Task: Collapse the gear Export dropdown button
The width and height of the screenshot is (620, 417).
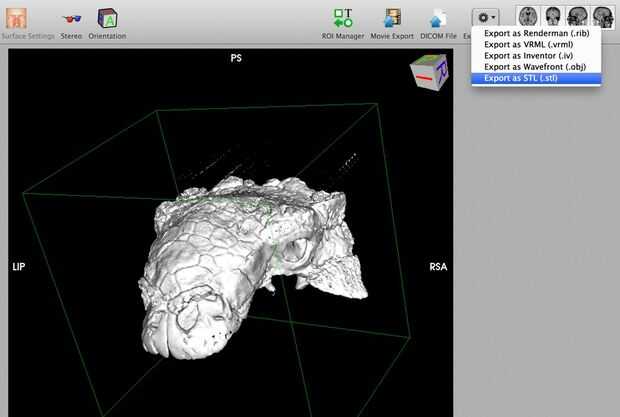Action: (486, 18)
